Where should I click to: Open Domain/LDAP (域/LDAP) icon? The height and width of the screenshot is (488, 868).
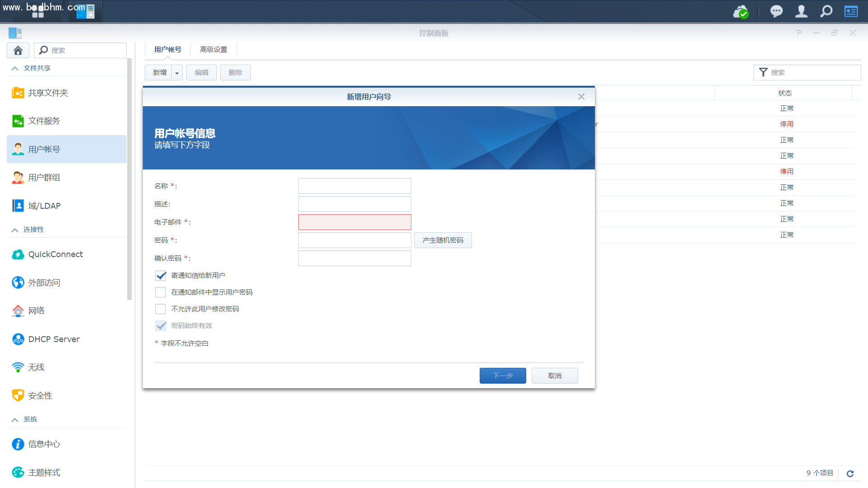click(x=18, y=206)
